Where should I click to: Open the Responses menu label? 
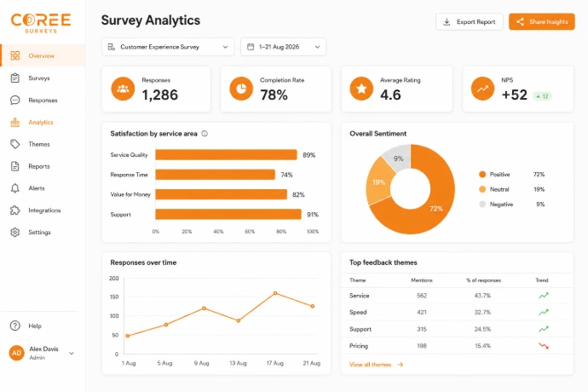[x=43, y=101]
